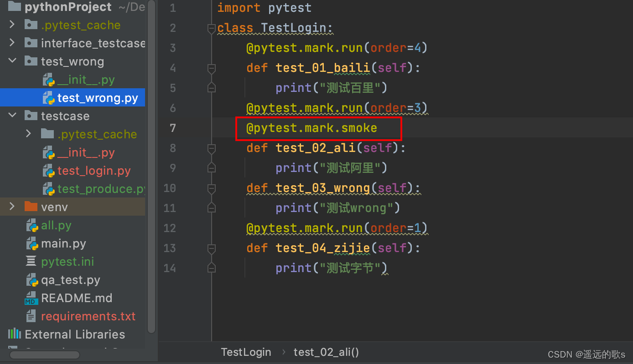Click Python icon of main.py
The image size is (633, 364).
[x=32, y=243]
